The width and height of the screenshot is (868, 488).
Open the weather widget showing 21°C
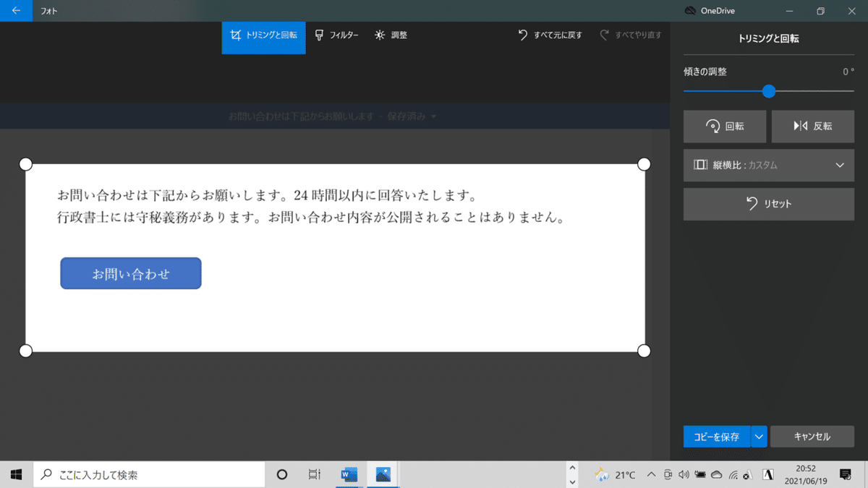coord(614,475)
